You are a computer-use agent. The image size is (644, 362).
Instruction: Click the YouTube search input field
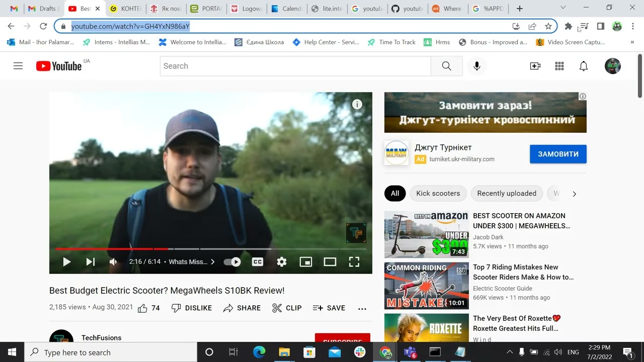pos(295,66)
